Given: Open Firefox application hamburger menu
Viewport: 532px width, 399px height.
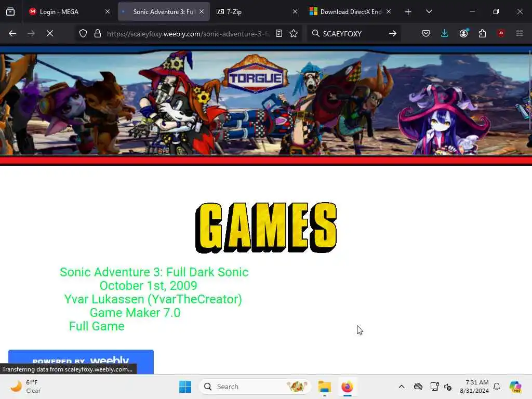Looking at the screenshot, I should click(x=520, y=33).
